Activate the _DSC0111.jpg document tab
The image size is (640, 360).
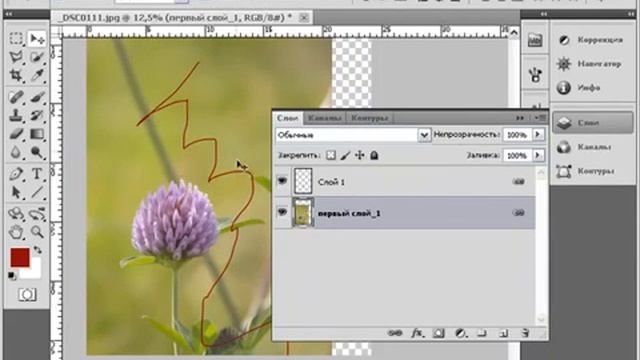coord(175,18)
